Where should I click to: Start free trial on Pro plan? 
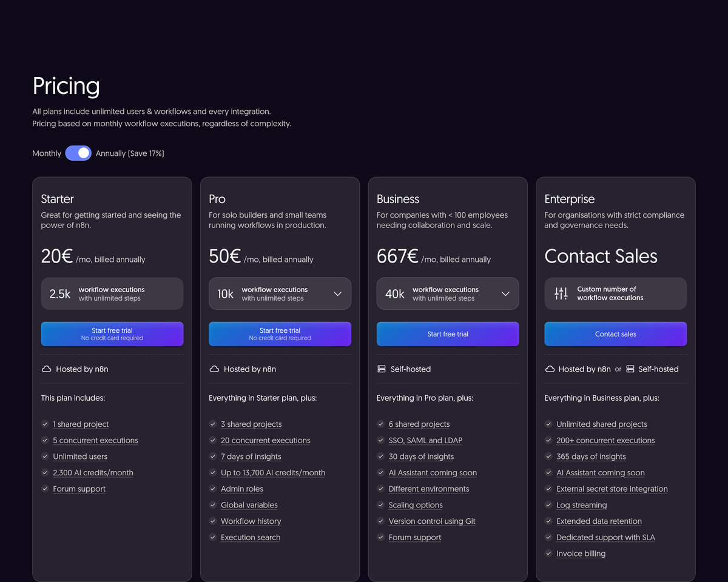click(280, 334)
